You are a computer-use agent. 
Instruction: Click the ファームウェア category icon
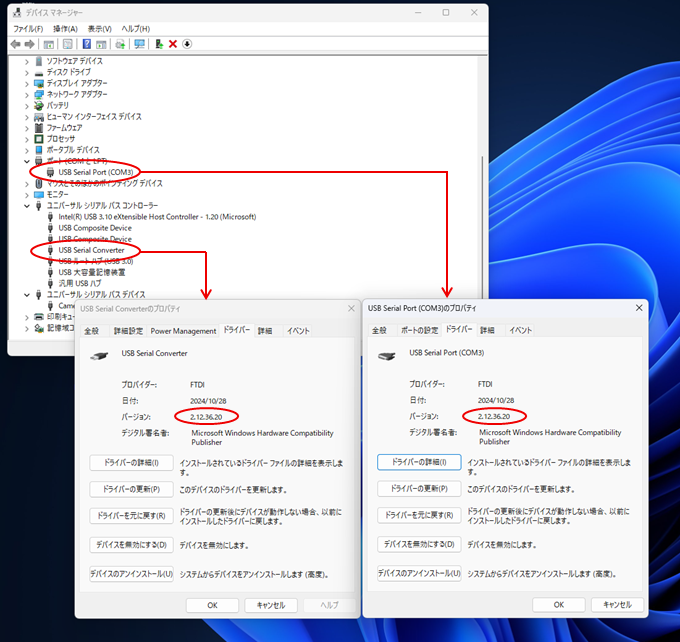pyautogui.click(x=39, y=128)
